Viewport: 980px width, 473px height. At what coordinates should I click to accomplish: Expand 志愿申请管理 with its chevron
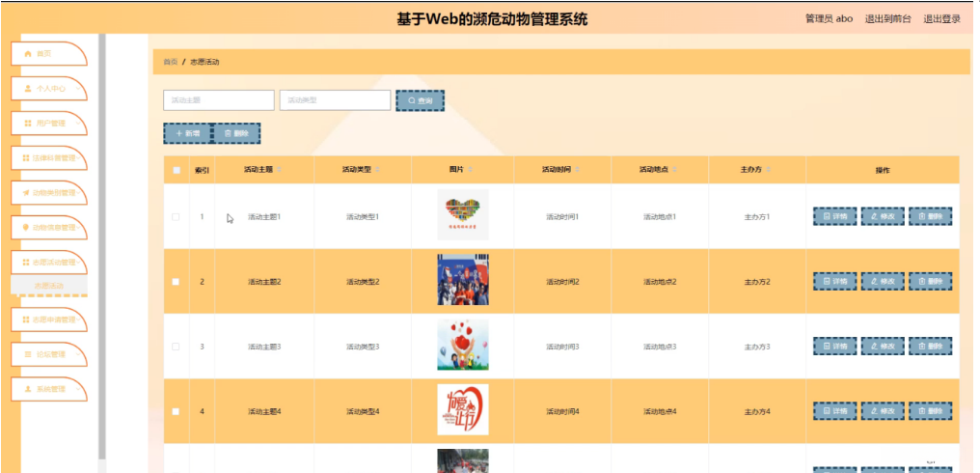point(78,320)
